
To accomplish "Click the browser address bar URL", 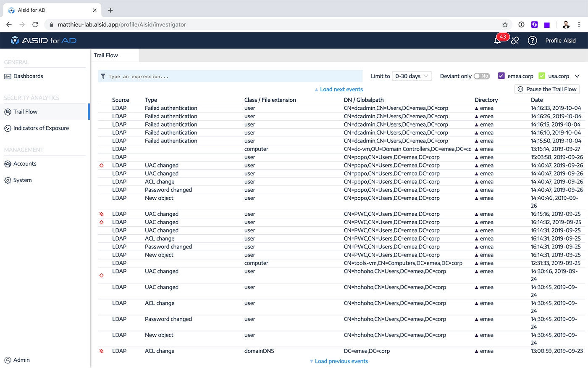I will (122, 24).
